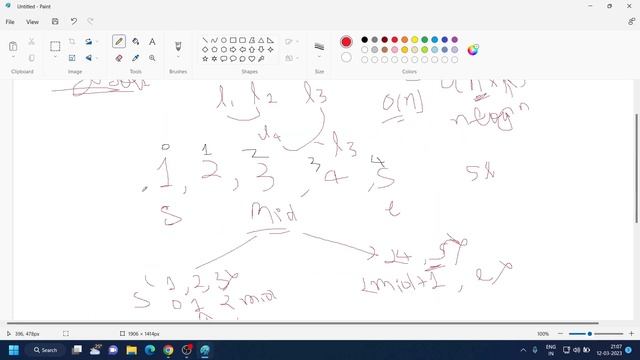Choose the Diamond shape
Image resolution: width=640 pixels, height=360 pixels.
(205, 49)
